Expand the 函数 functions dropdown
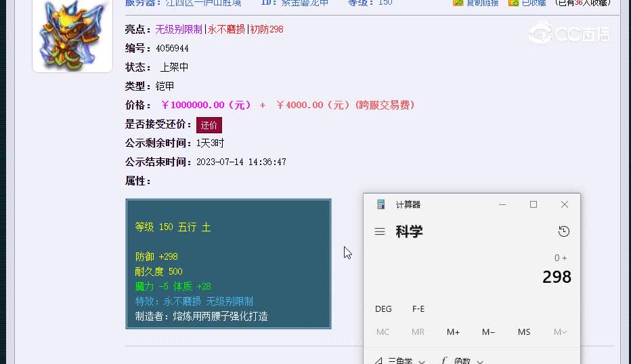This screenshot has height=364, width=631. click(x=462, y=361)
